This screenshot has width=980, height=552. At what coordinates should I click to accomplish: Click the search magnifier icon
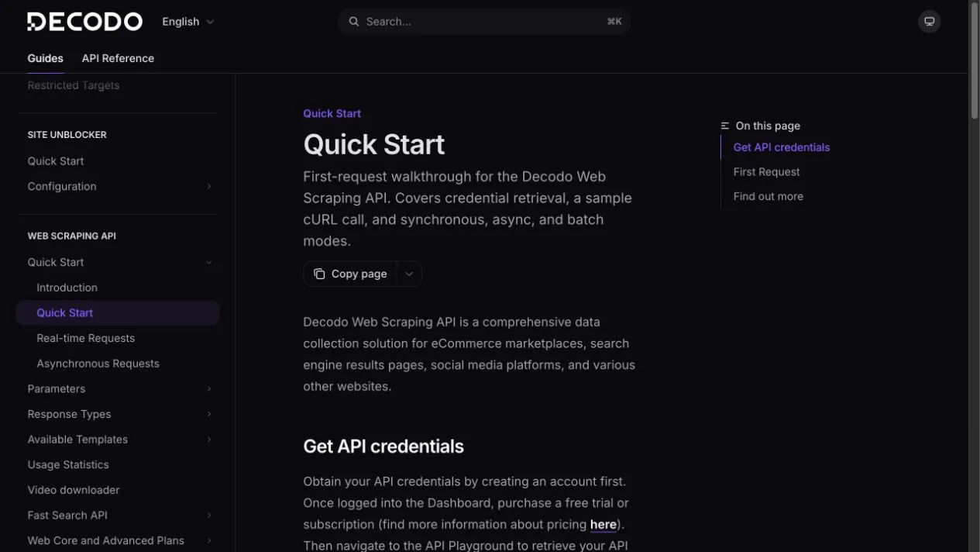pyautogui.click(x=354, y=22)
